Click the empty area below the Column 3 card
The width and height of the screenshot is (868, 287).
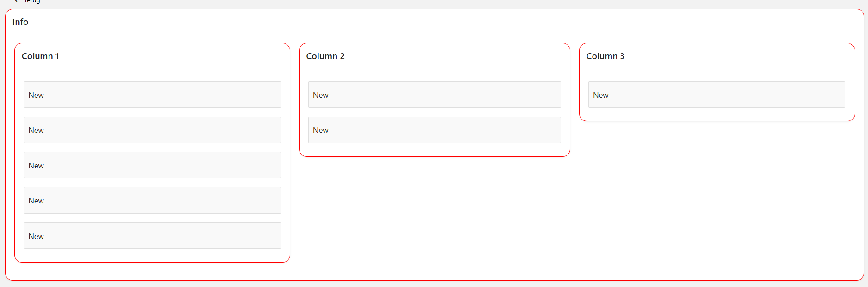[x=716, y=194]
